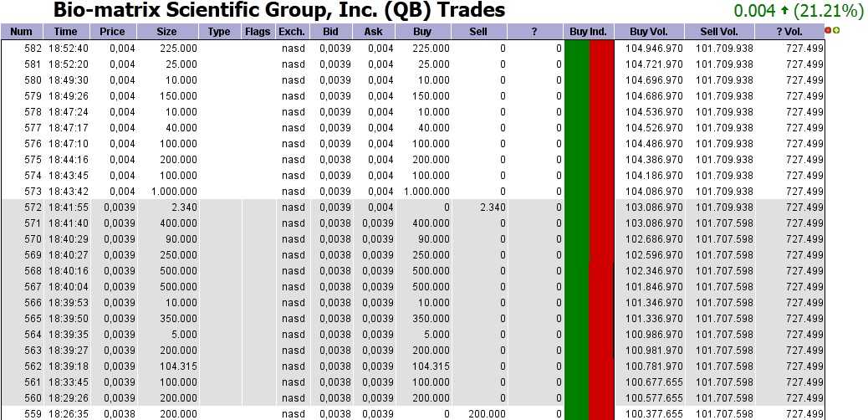This screenshot has height=420, width=868.
Task: Click the ? column header
Action: 534,32
